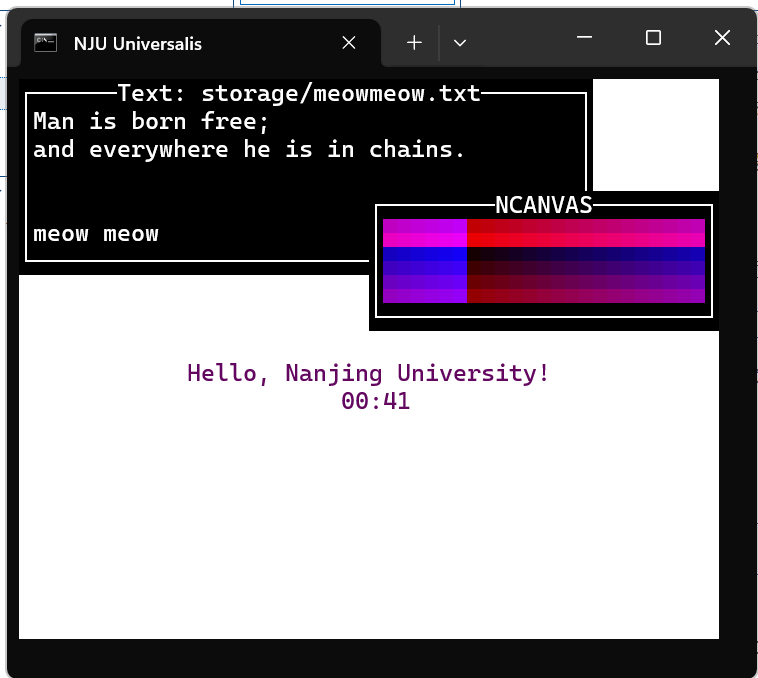Viewport: 758px width, 678px height.
Task: Click the Text: storage/meowmeow.txt panel title
Action: tap(299, 94)
